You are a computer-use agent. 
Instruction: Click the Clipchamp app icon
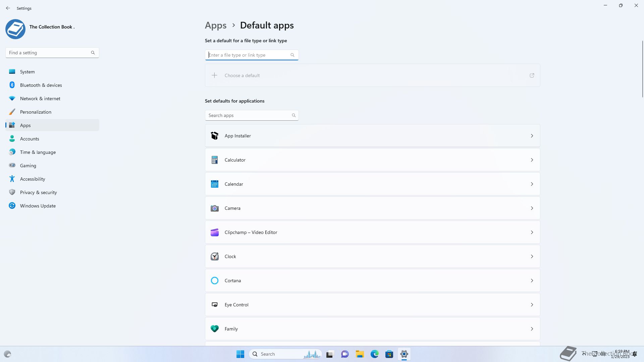tap(215, 232)
